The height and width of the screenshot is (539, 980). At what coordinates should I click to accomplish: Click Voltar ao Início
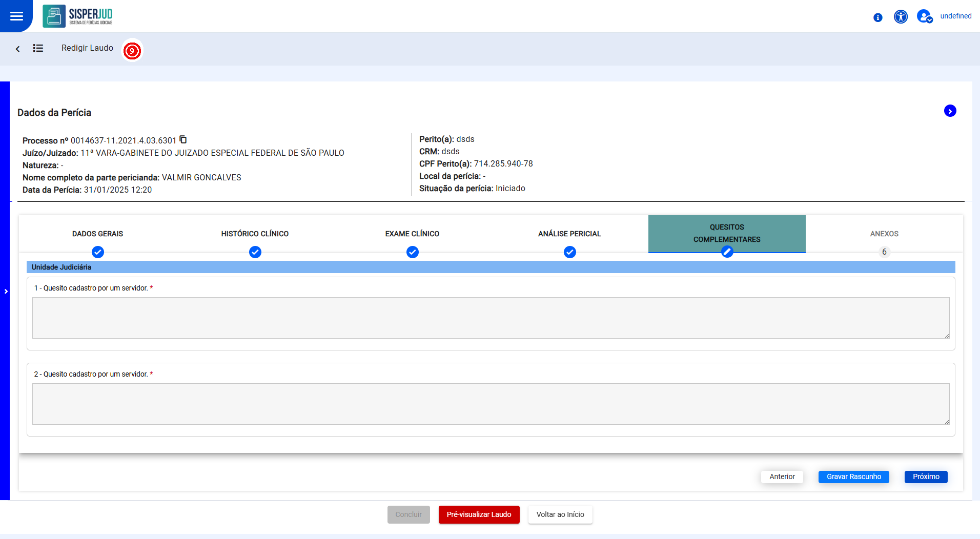click(x=560, y=514)
